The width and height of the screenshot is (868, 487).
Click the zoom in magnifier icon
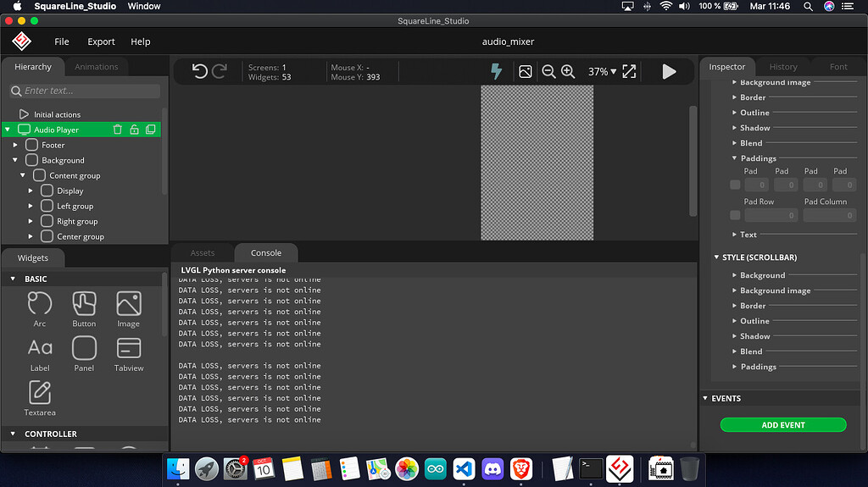tap(568, 72)
